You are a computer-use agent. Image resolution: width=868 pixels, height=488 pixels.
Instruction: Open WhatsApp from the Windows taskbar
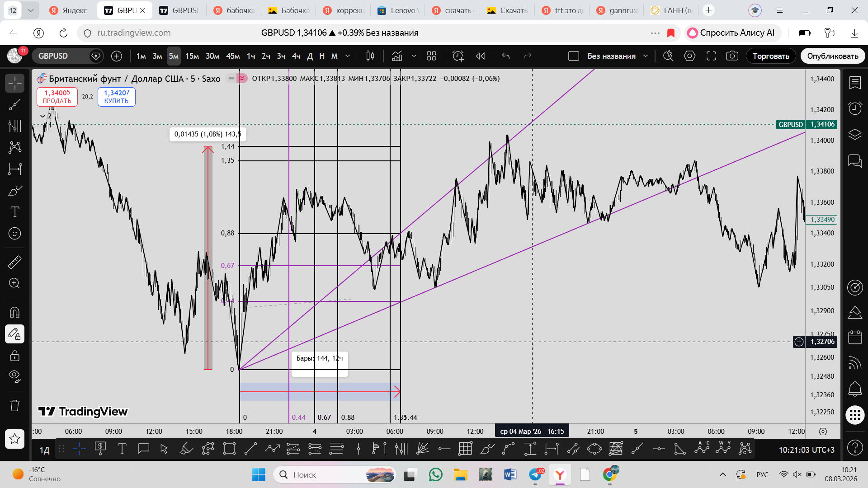(x=435, y=474)
